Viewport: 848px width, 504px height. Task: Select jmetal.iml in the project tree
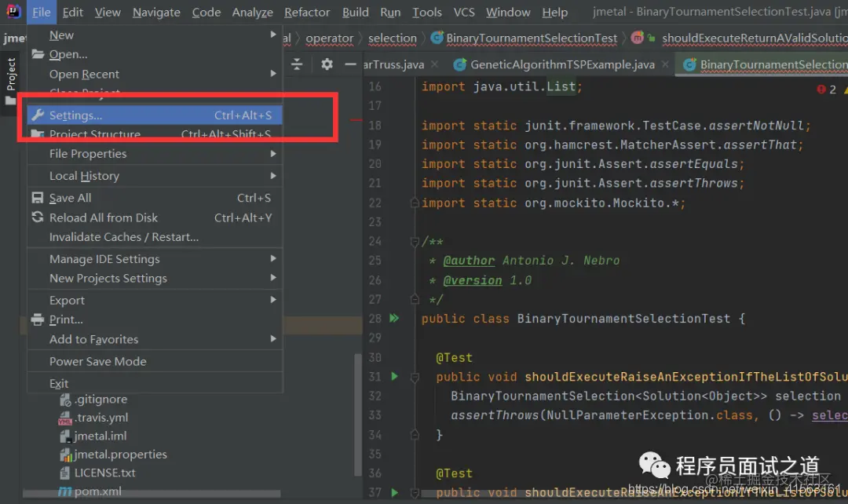point(93,436)
